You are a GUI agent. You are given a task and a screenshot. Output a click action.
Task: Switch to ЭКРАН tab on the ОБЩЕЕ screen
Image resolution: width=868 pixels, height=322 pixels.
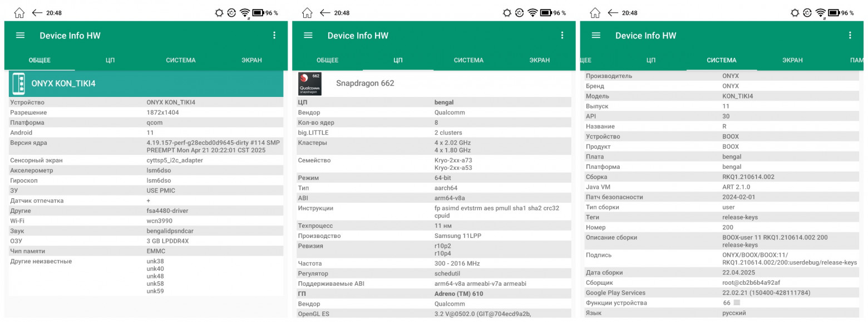[251, 60]
